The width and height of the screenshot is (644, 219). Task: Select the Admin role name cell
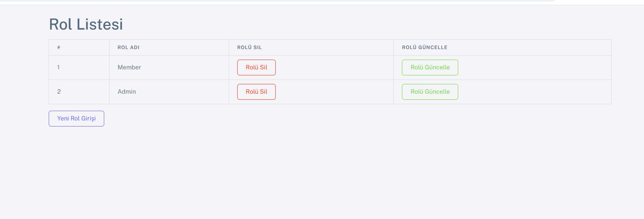169,92
